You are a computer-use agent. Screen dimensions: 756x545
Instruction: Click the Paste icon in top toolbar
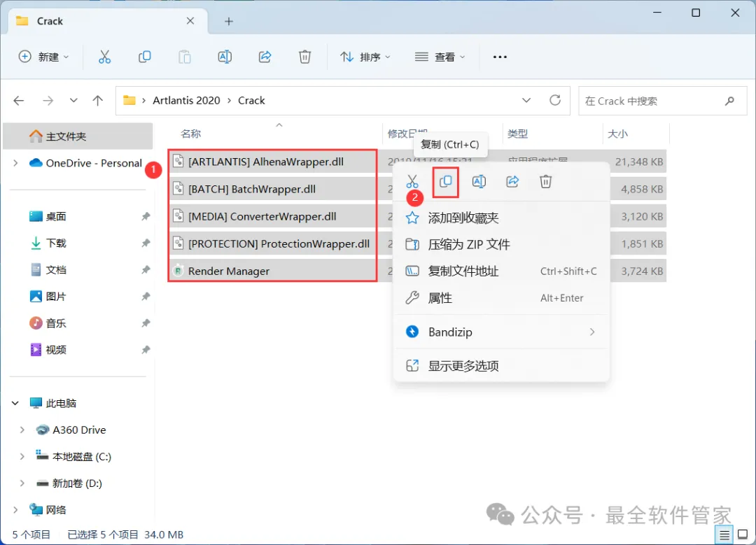185,57
